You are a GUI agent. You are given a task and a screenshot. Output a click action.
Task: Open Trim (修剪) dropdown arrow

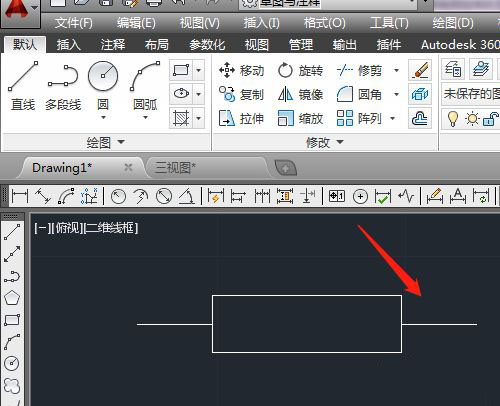click(396, 70)
